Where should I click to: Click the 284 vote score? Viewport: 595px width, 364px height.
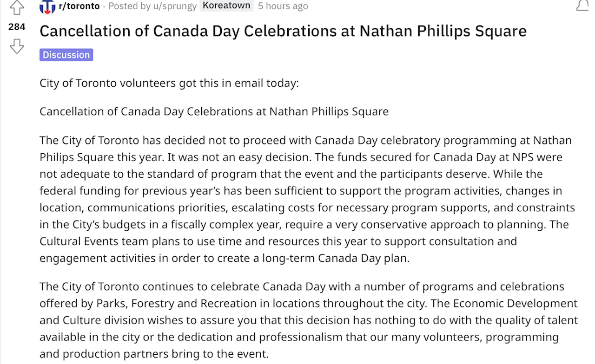click(17, 27)
